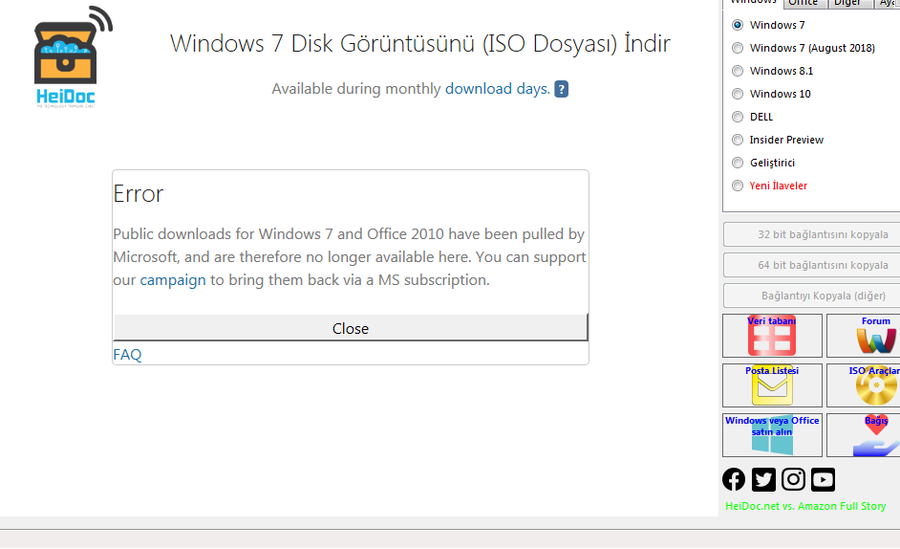Open the Twitter icon

pyautogui.click(x=763, y=480)
